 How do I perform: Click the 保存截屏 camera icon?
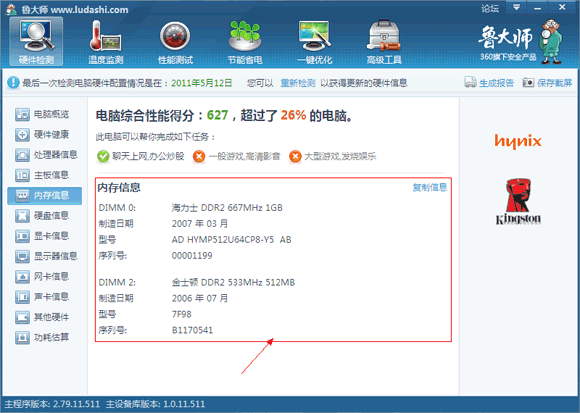click(528, 82)
